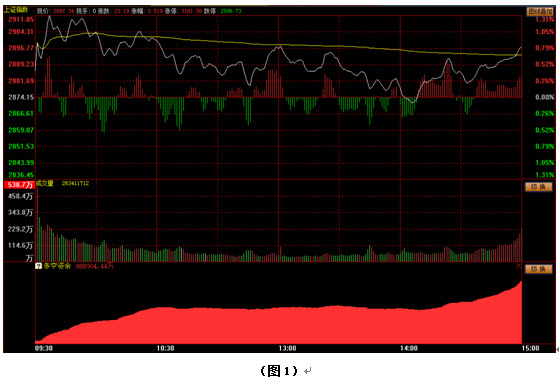Click the 229.2万 volume axis label
This screenshot has height=387, width=559.
point(20,229)
